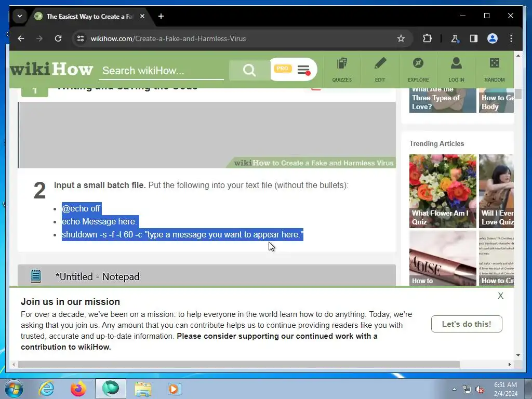532x399 pixels.
Task: Open the browser extensions puzzle icon
Action: (x=427, y=38)
